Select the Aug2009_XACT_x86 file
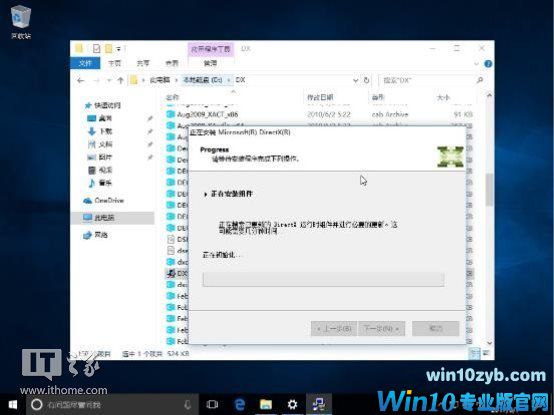Viewport: 554px width, 415px height. (207, 114)
